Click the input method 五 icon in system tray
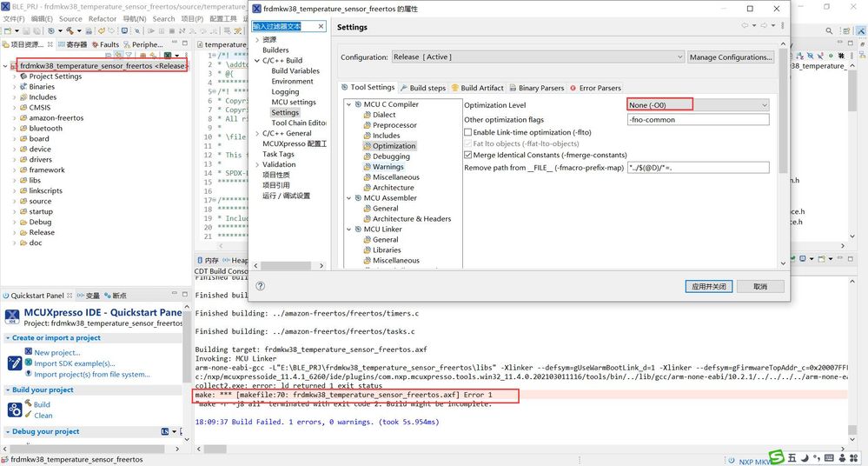 click(x=792, y=457)
